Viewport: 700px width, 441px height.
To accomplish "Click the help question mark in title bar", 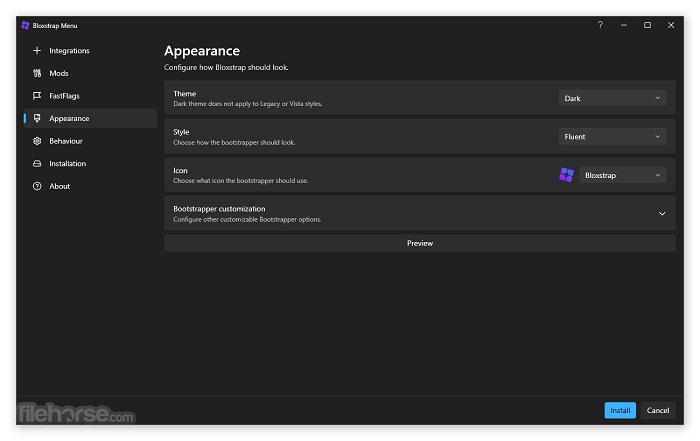I will [600, 25].
